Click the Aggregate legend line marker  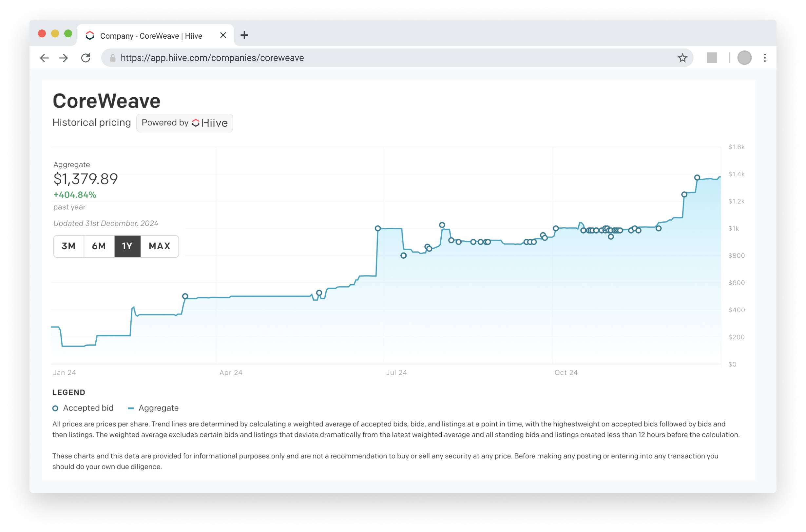pyautogui.click(x=131, y=408)
